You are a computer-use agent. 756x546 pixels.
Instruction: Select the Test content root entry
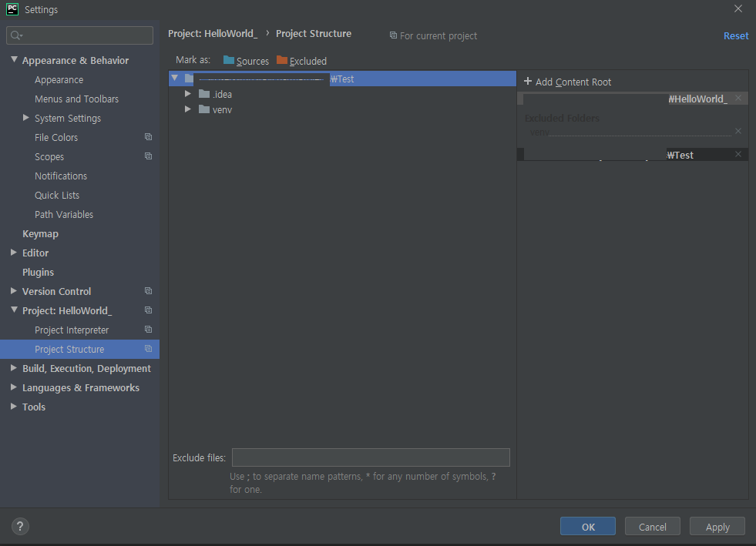tap(633, 155)
